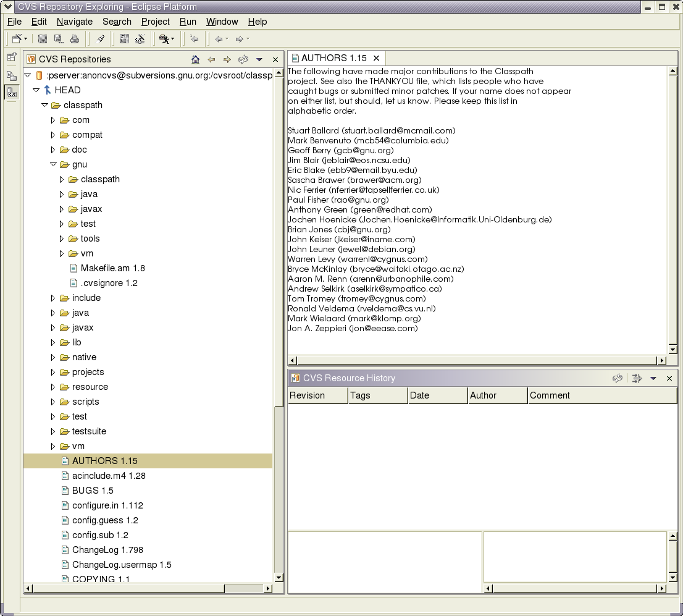This screenshot has width=683, height=616.
Task: Open the External Tools dropdown arrow
Action: (172, 39)
